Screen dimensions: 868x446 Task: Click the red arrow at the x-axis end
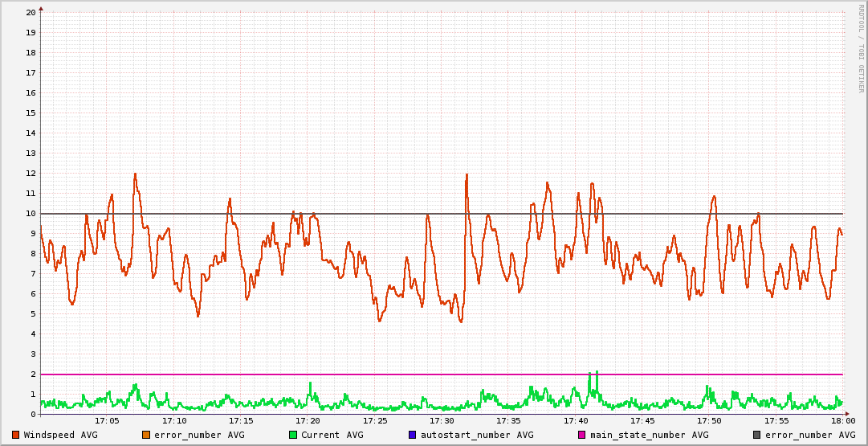(846, 415)
